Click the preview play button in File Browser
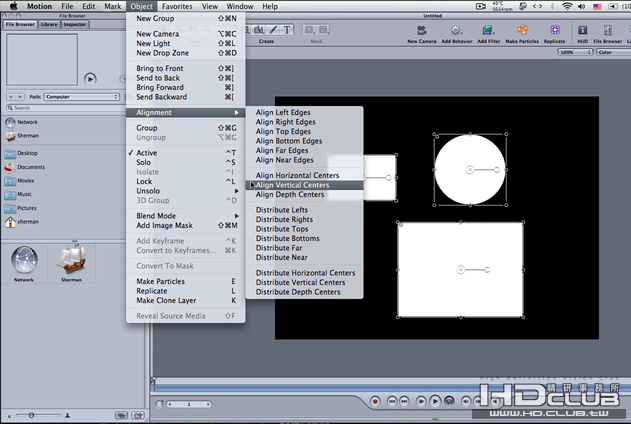 coord(90,79)
